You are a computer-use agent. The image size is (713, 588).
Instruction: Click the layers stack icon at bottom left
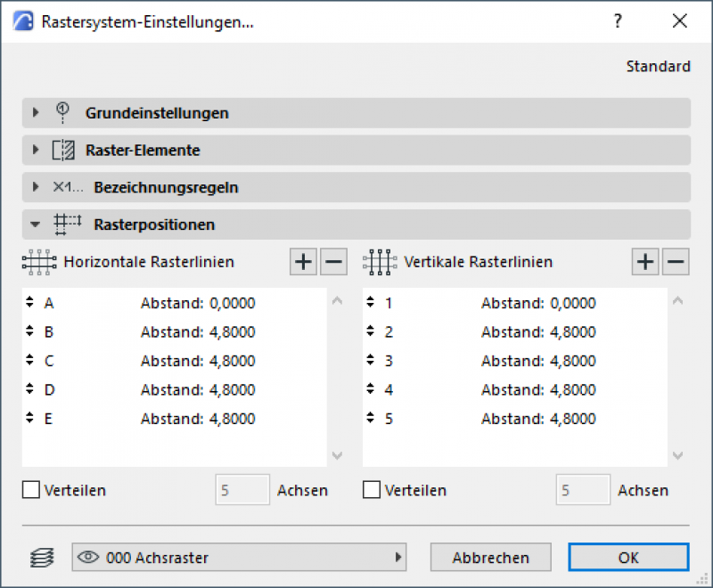[x=37, y=559]
